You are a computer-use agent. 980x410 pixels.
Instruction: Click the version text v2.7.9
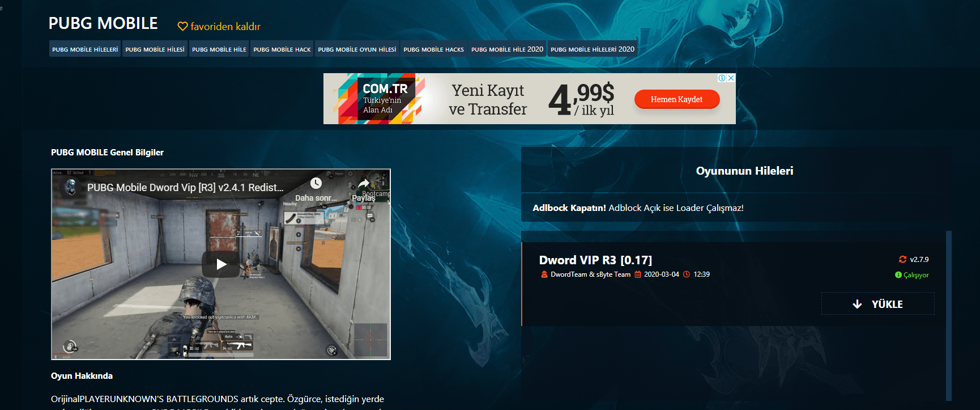(x=919, y=260)
